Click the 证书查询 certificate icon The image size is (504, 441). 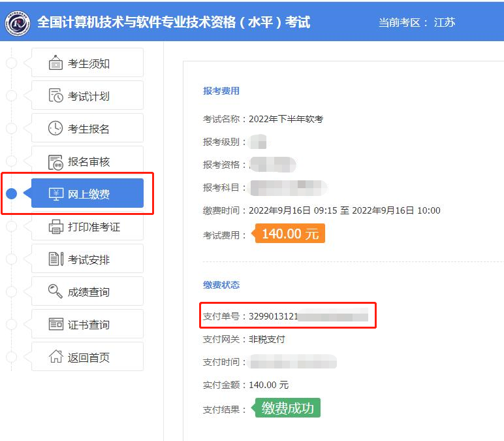pos(55,325)
